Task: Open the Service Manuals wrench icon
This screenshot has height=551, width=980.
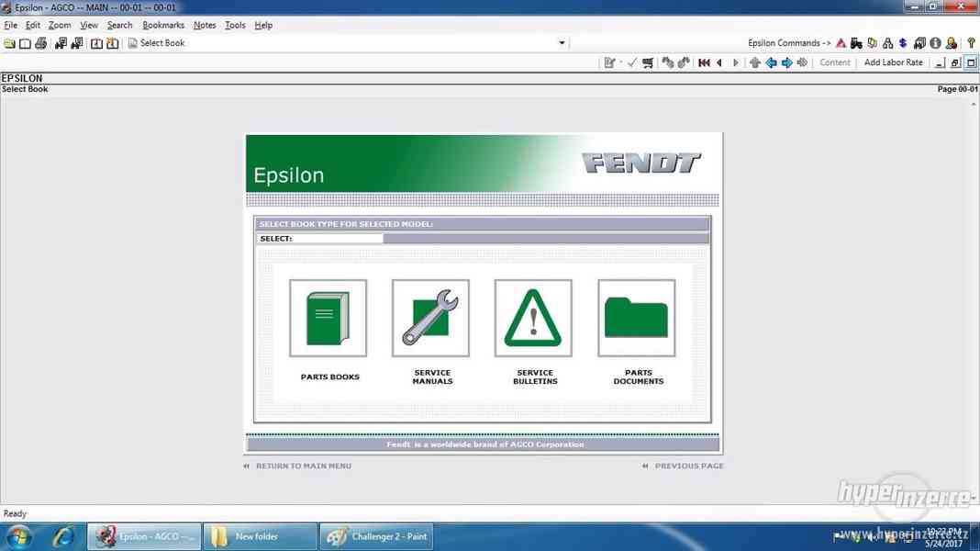Action: [430, 319]
